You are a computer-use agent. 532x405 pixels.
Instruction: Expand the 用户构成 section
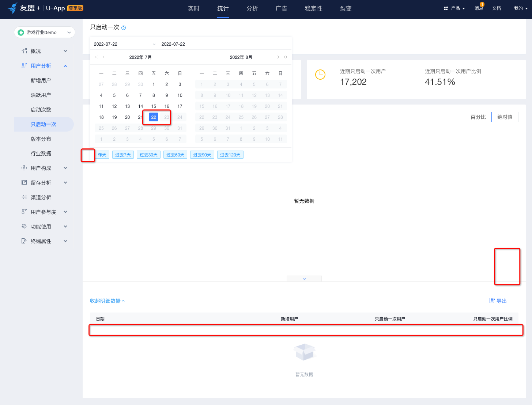coord(65,168)
